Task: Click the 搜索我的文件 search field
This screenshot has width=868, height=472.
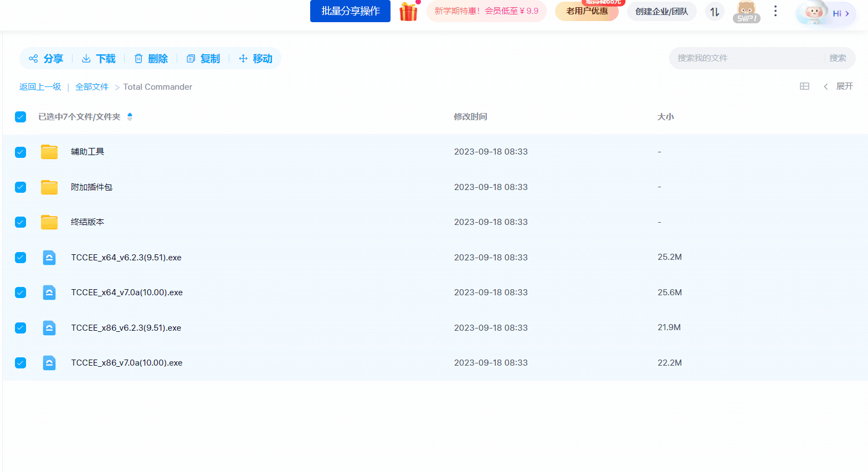Action: coord(748,58)
